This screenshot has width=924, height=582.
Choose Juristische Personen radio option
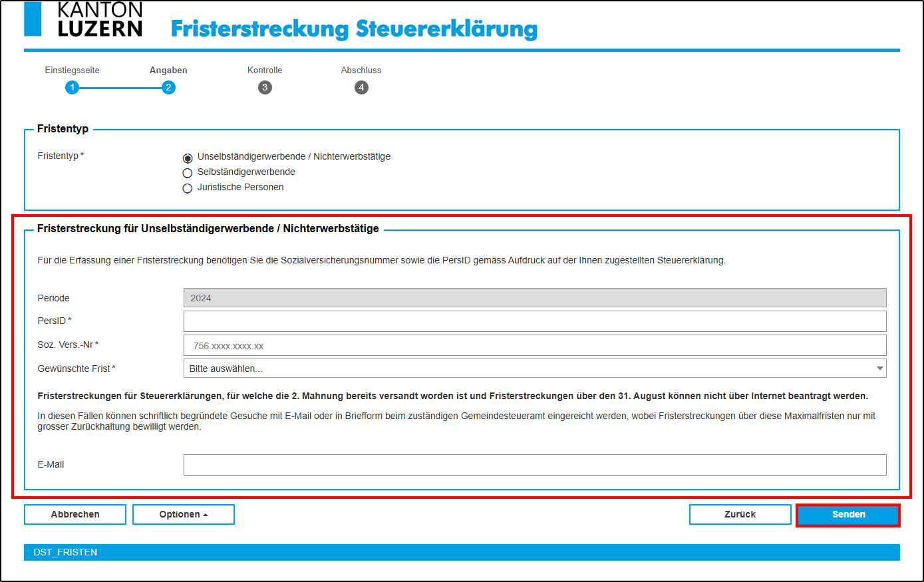188,188
